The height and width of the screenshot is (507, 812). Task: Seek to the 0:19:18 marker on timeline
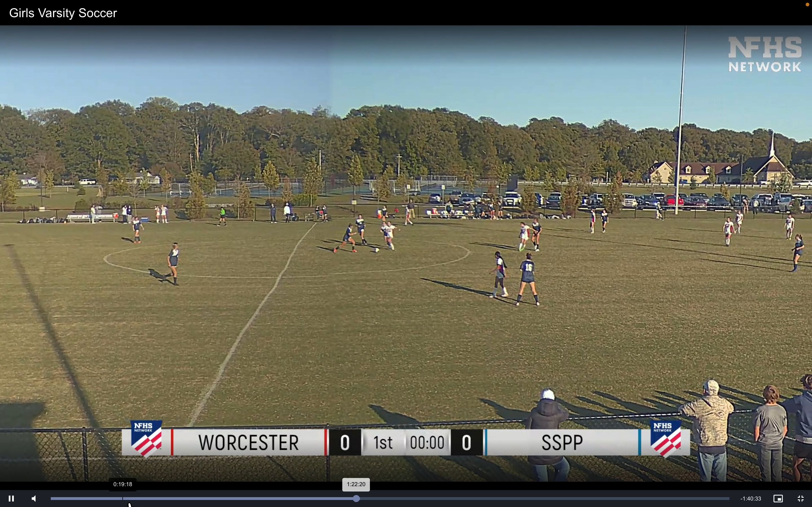click(x=123, y=499)
